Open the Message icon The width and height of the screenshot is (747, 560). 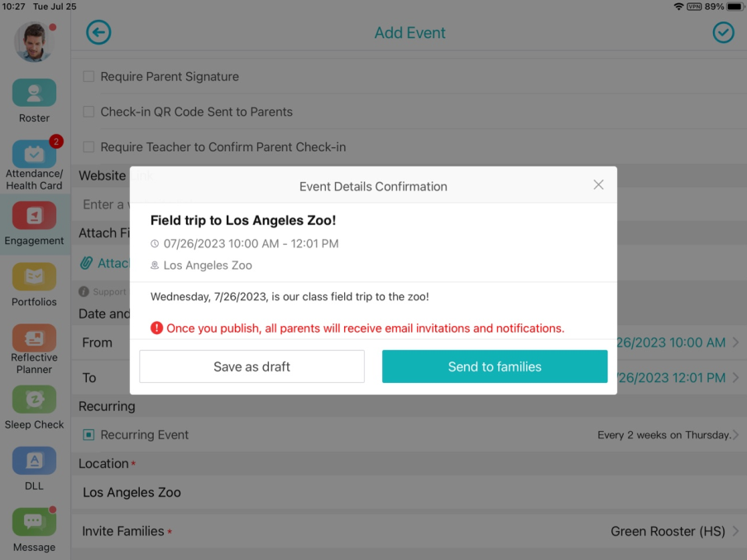click(x=34, y=522)
